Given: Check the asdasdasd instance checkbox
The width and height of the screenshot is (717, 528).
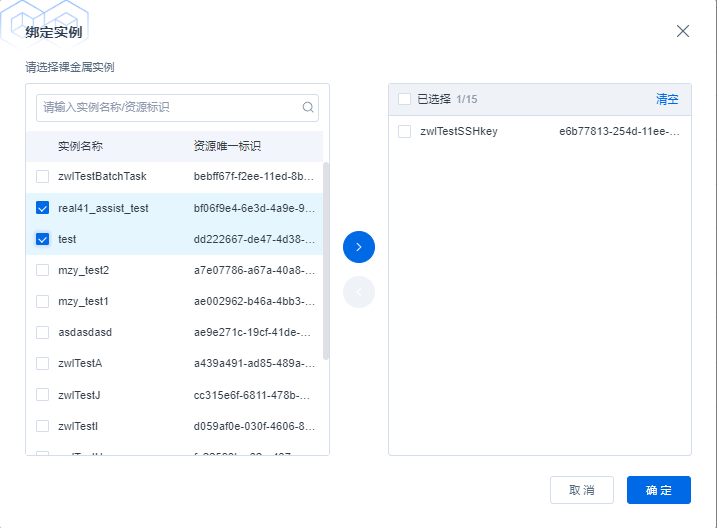Looking at the screenshot, I should pyautogui.click(x=42, y=332).
